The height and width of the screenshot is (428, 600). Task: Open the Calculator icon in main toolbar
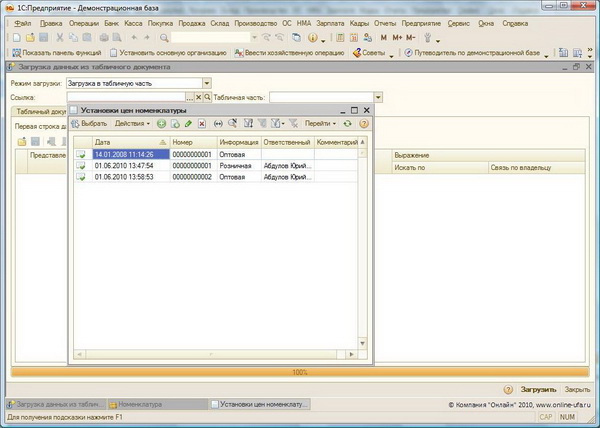click(x=340, y=37)
